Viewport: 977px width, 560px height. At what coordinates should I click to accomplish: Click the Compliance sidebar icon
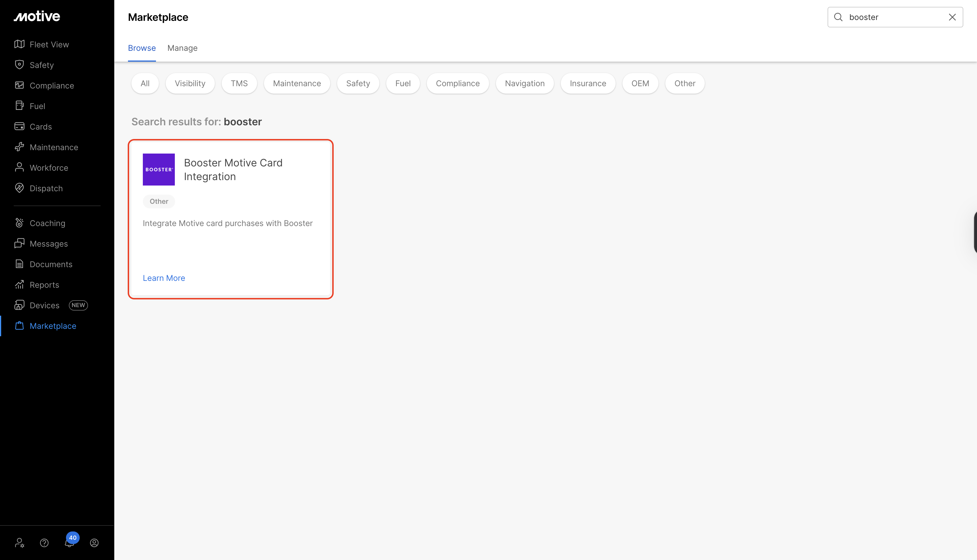coord(19,85)
